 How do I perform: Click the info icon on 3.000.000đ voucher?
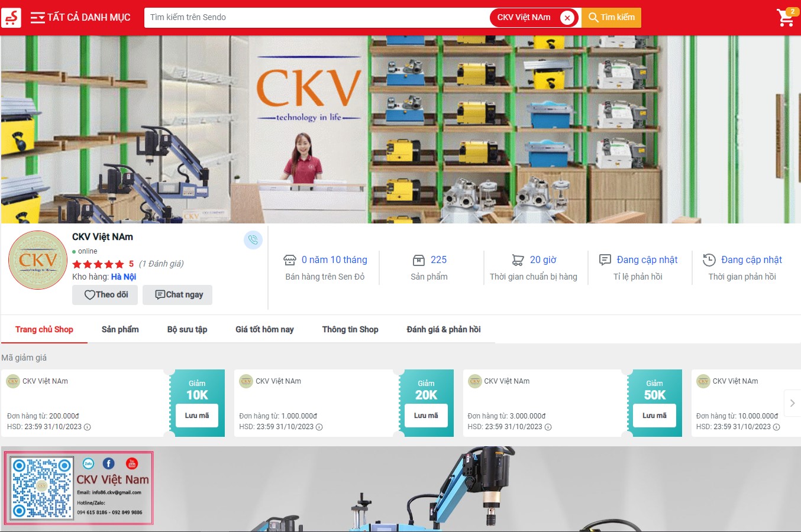(x=548, y=427)
